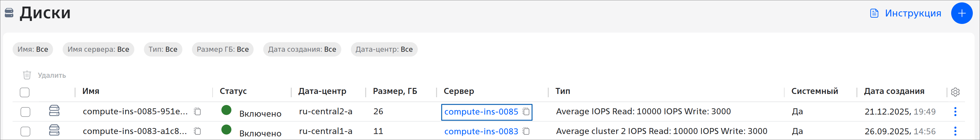
Task: Open the 'Тип: Все' filter
Action: pyautogui.click(x=163, y=49)
